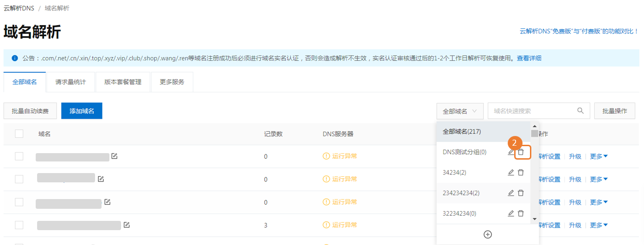
Task: Switch to the 全部域名 tab
Action: pos(25,82)
